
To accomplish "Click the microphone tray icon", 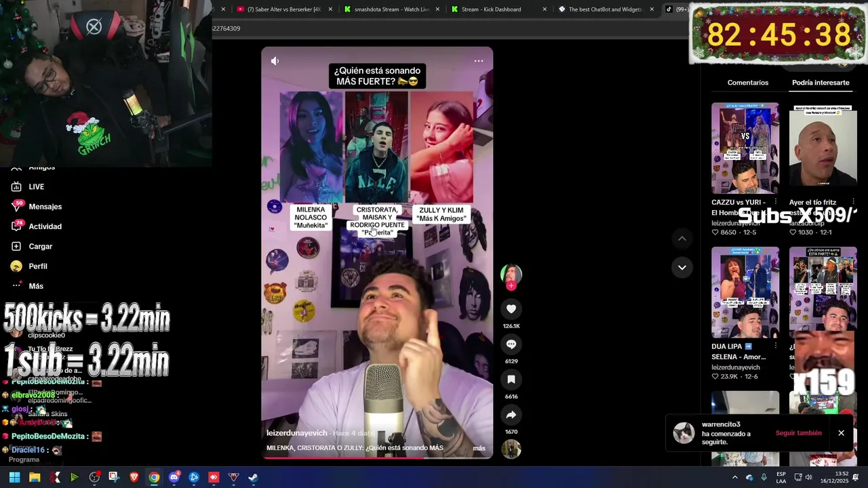I will pos(764,478).
